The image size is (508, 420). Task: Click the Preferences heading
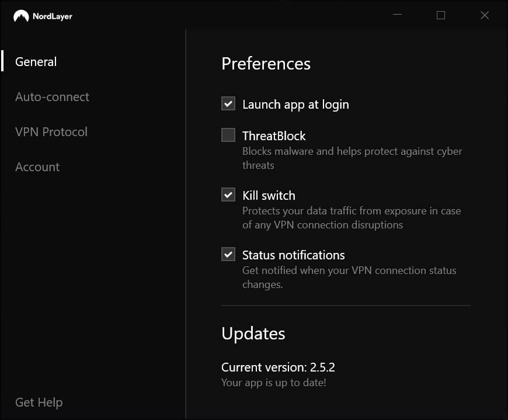click(x=266, y=64)
